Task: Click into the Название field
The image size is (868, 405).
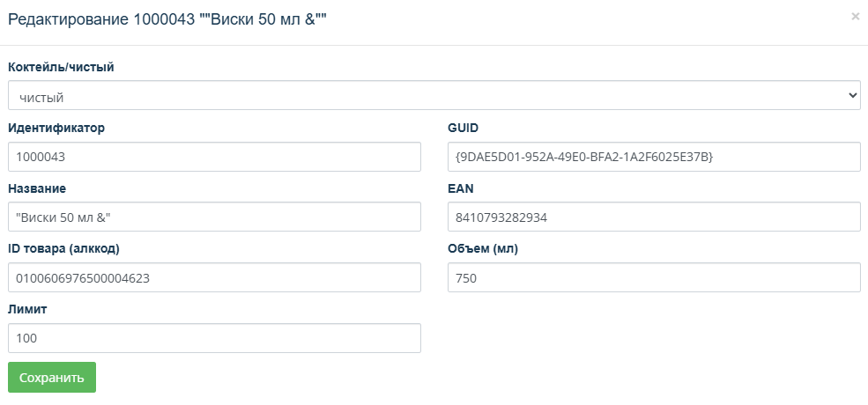Action: tap(214, 217)
